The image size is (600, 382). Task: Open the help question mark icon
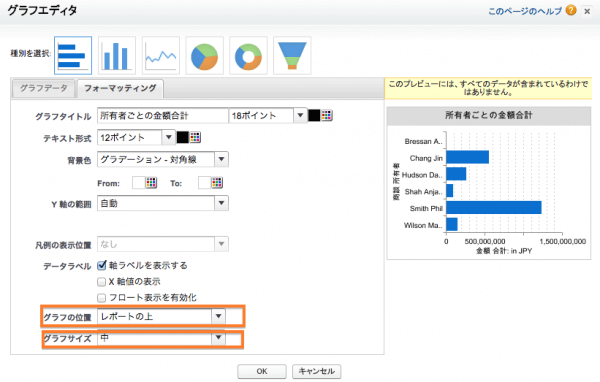571,10
